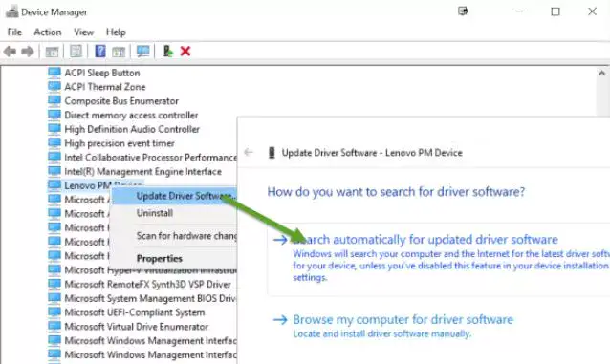Choose Update Driver Software from context menu
This screenshot has height=364, width=610.
point(174,196)
